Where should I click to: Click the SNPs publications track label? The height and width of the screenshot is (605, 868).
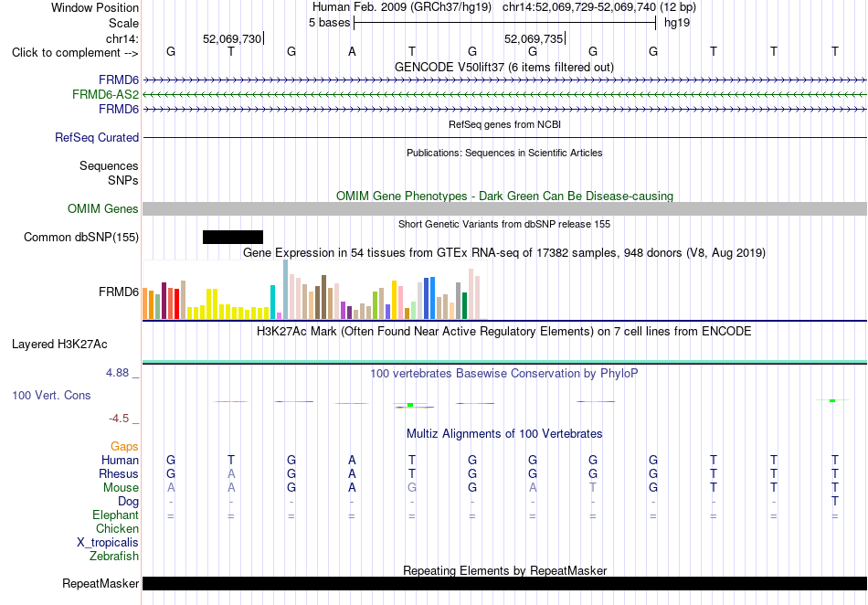coord(123,180)
